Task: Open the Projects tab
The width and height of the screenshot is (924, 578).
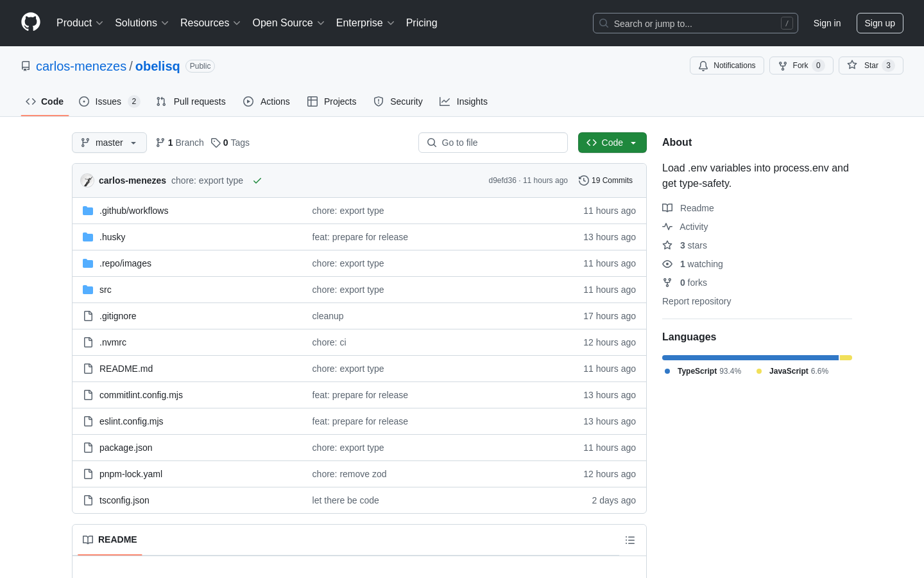Action: tap(332, 101)
